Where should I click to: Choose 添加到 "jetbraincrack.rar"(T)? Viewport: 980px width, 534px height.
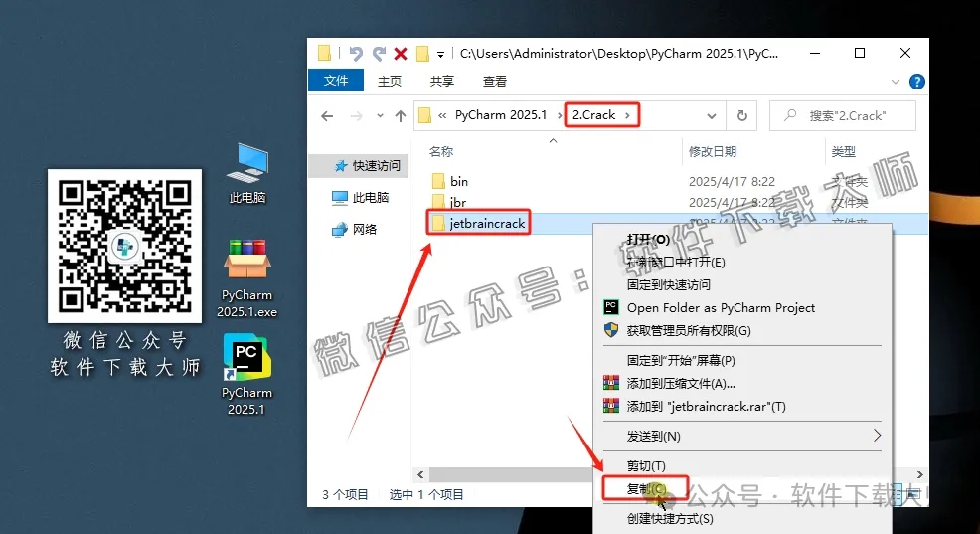click(x=707, y=407)
